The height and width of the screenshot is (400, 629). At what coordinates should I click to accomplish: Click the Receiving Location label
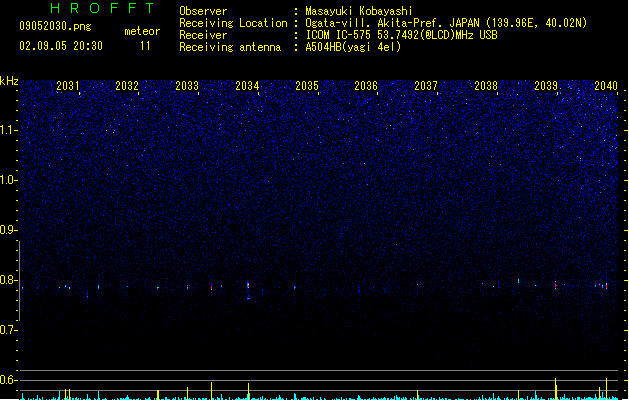click(233, 23)
